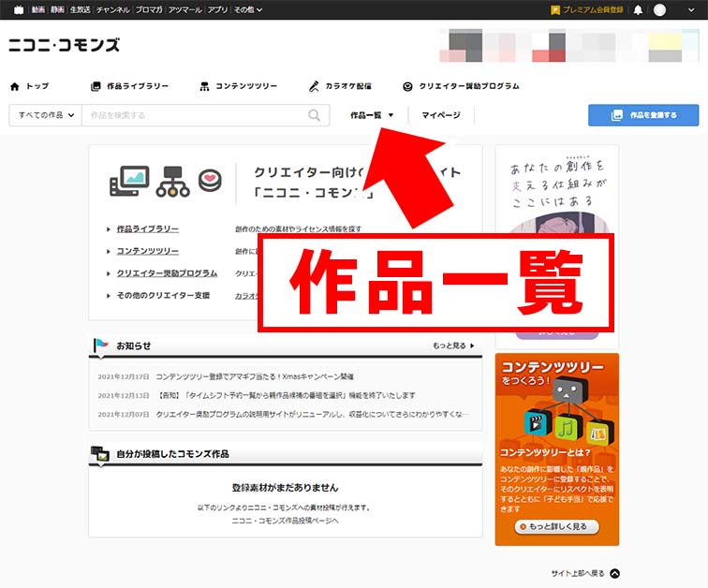Expand the account menu chevron
Image resolution: width=708 pixels, height=588 pixels.
(691, 10)
